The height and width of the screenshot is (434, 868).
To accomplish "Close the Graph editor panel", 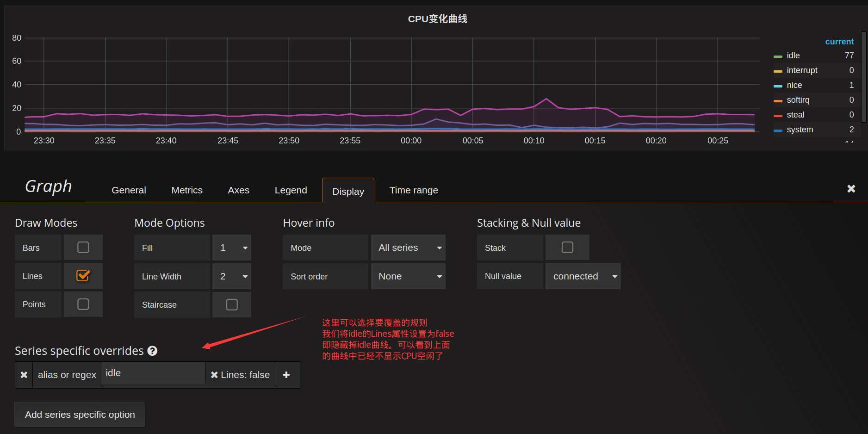I will pyautogui.click(x=851, y=189).
